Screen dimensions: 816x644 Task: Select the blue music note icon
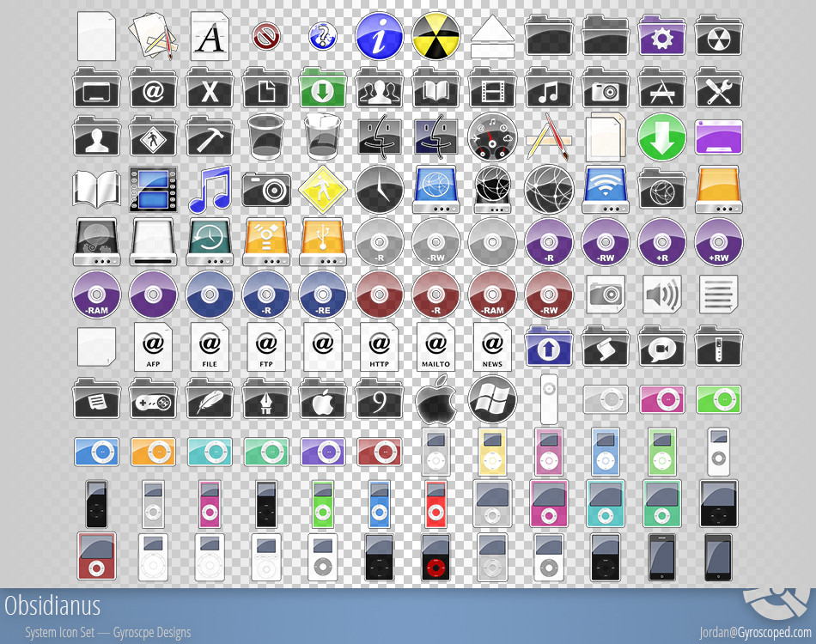pos(210,190)
